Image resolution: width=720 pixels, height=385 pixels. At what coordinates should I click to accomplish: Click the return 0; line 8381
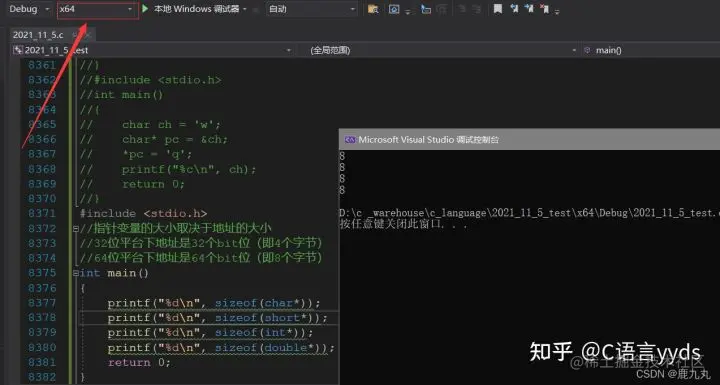click(139, 362)
